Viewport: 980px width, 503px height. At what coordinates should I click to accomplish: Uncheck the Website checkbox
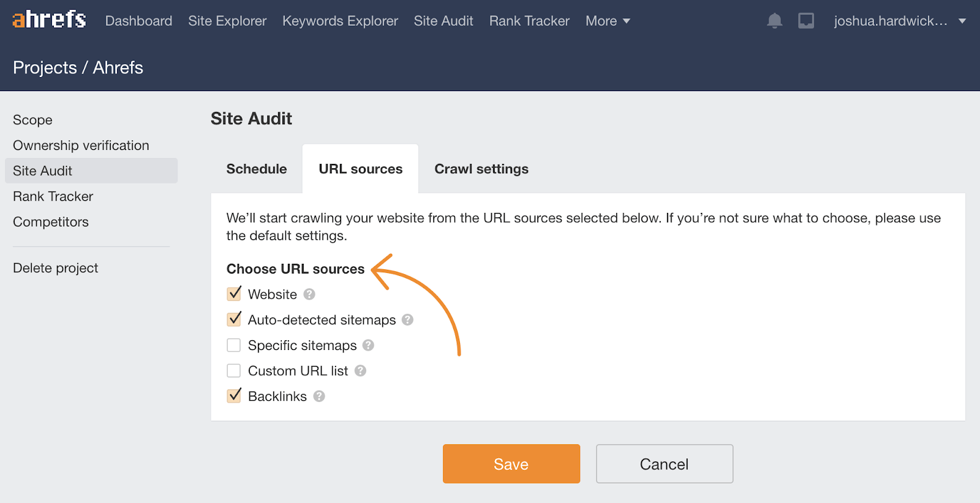tap(234, 294)
